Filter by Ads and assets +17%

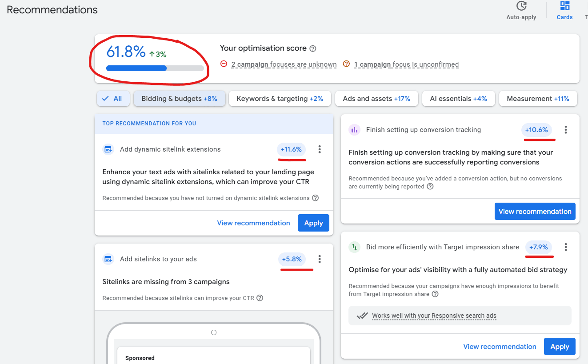point(376,99)
